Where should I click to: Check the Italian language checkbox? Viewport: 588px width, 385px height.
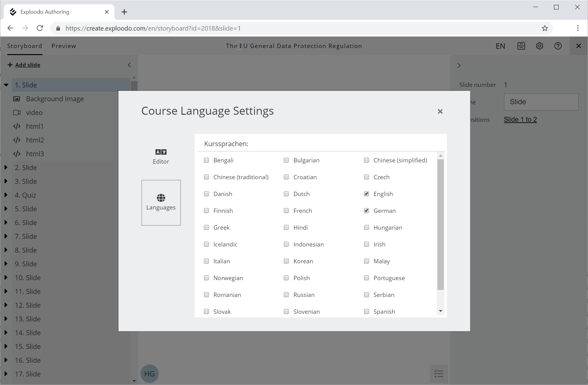(206, 261)
